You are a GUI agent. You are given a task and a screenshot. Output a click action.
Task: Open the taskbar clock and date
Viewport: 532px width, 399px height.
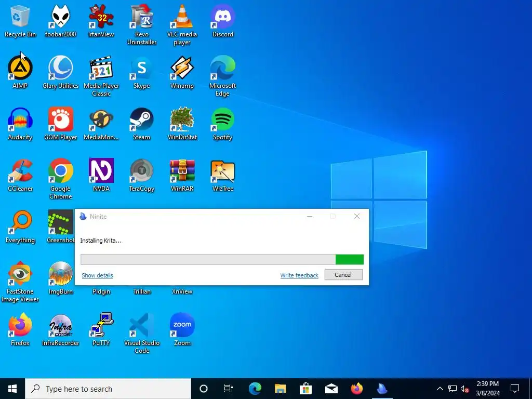(x=487, y=389)
